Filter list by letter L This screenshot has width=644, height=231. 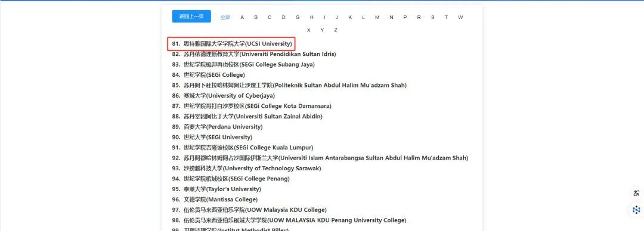(364, 17)
